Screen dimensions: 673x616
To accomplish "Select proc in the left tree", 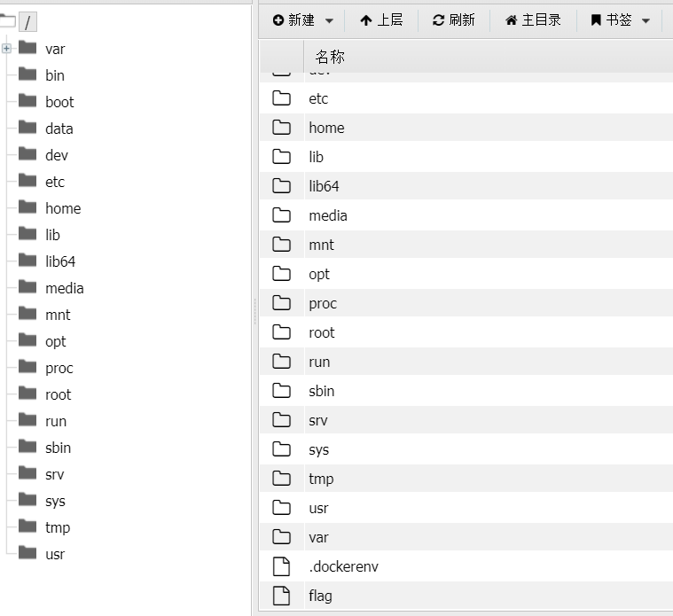I will click(59, 368).
